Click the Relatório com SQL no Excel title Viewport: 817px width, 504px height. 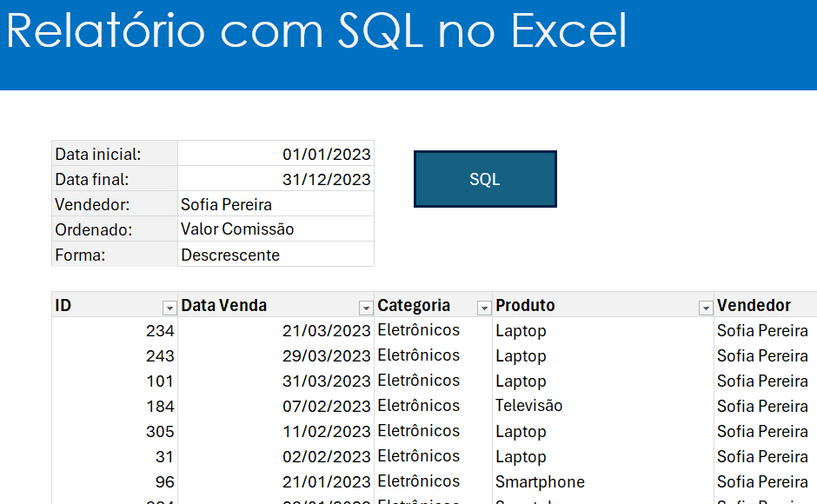[x=316, y=33]
